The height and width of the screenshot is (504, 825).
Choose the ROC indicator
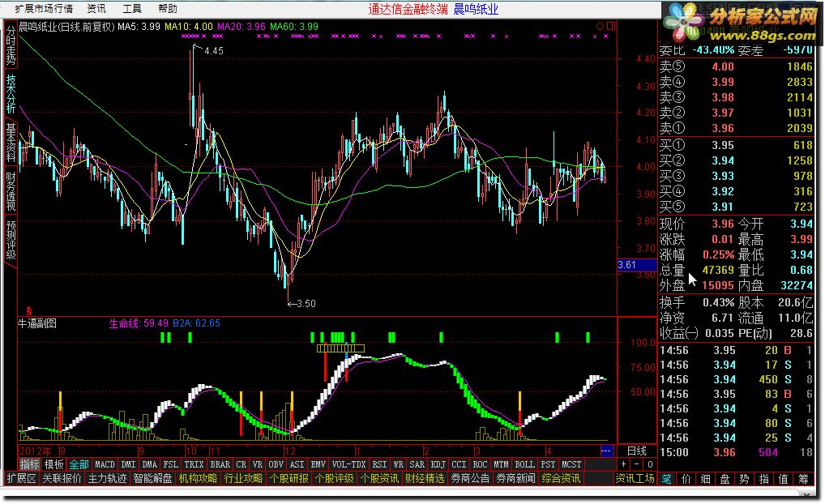[480, 464]
